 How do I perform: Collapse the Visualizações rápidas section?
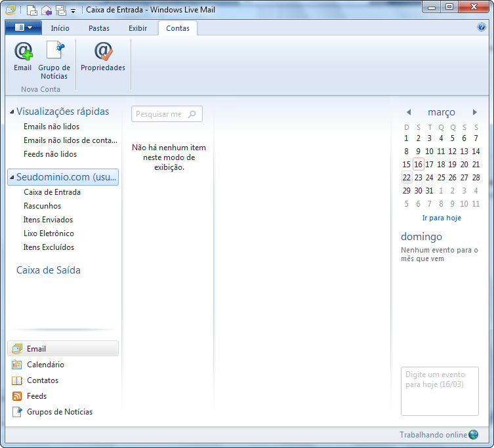click(12, 112)
